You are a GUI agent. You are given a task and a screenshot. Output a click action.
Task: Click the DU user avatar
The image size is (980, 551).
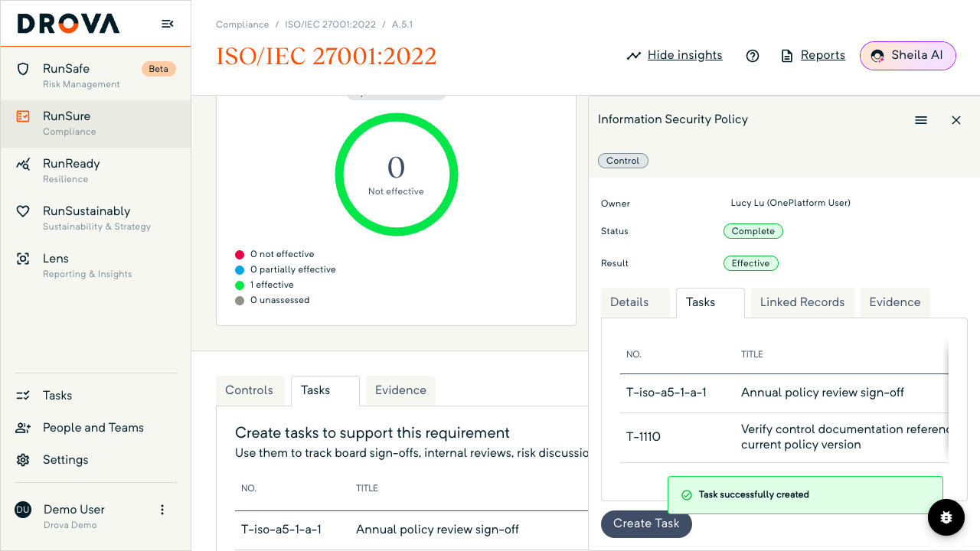(x=23, y=510)
